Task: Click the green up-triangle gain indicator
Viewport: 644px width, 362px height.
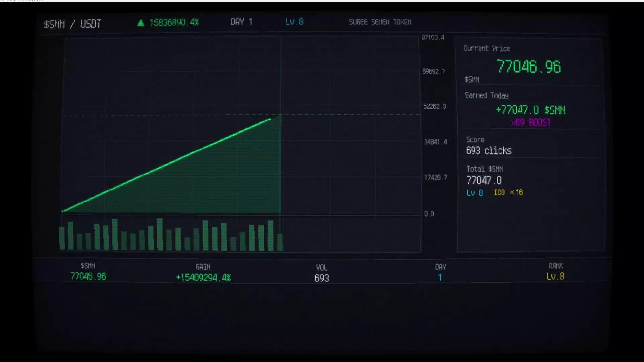Action: pyautogui.click(x=141, y=23)
